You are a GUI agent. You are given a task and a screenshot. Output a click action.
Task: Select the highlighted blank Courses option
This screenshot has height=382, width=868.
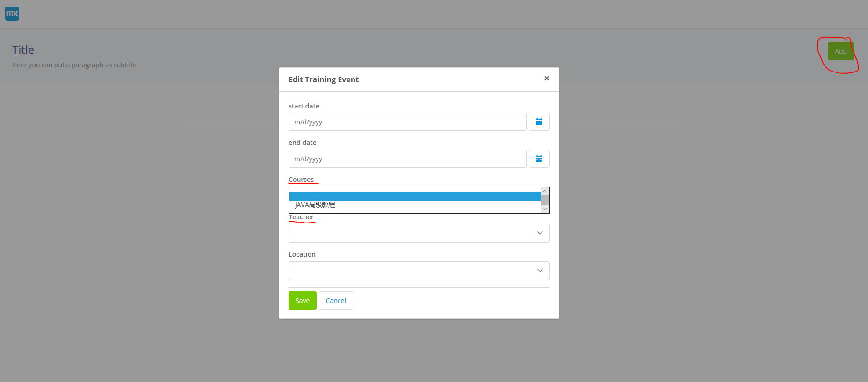[x=415, y=196]
